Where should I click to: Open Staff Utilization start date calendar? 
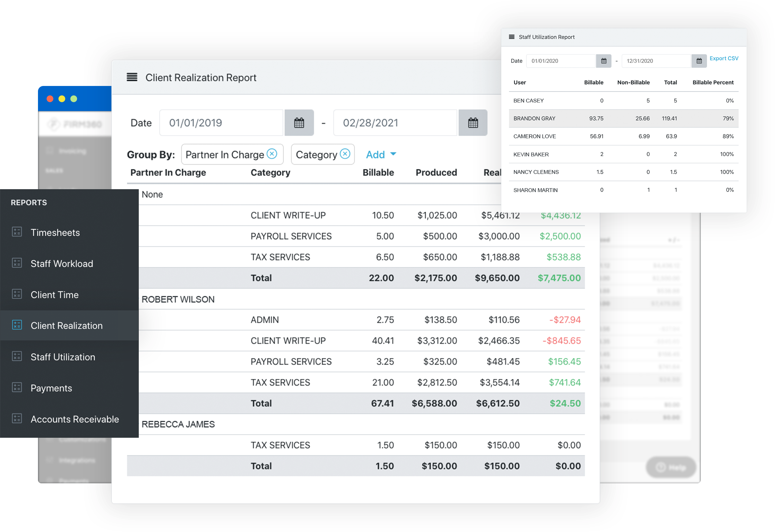click(x=603, y=61)
